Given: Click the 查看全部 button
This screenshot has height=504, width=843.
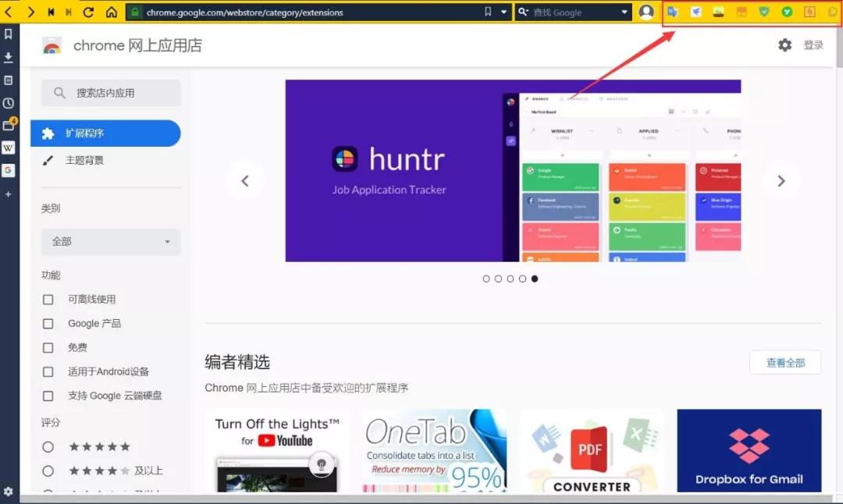Looking at the screenshot, I should pyautogui.click(x=785, y=362).
